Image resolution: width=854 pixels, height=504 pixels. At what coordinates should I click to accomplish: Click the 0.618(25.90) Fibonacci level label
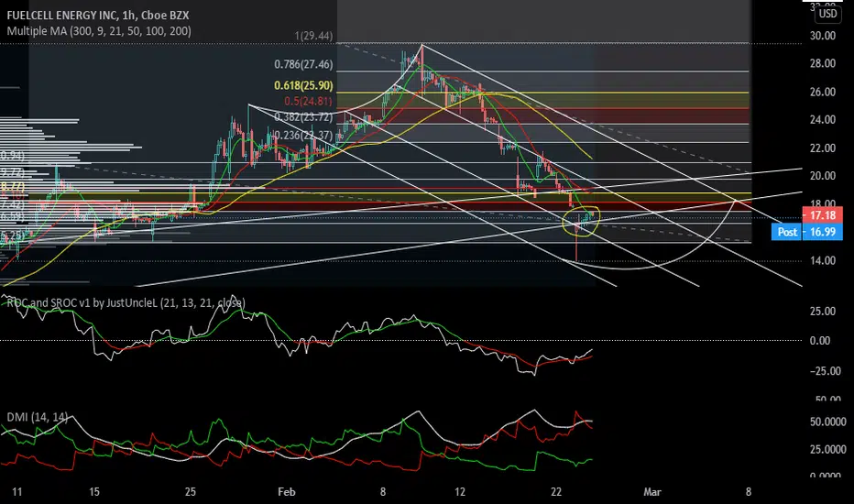pos(303,85)
